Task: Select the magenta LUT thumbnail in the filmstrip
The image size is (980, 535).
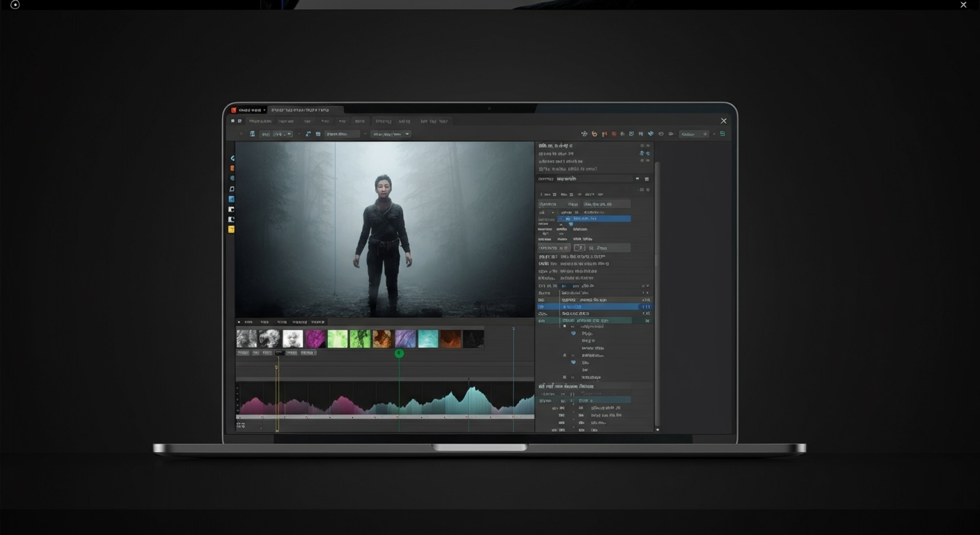Action: (315, 339)
